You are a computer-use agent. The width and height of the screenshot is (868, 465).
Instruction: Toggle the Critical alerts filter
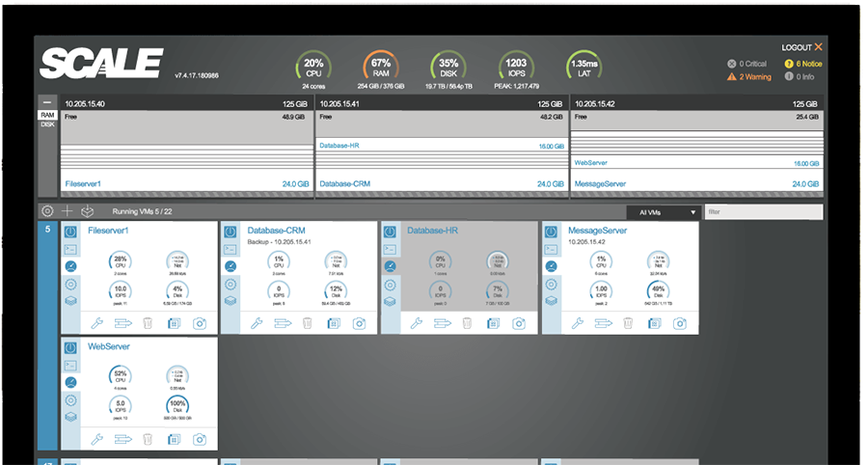[x=746, y=64]
